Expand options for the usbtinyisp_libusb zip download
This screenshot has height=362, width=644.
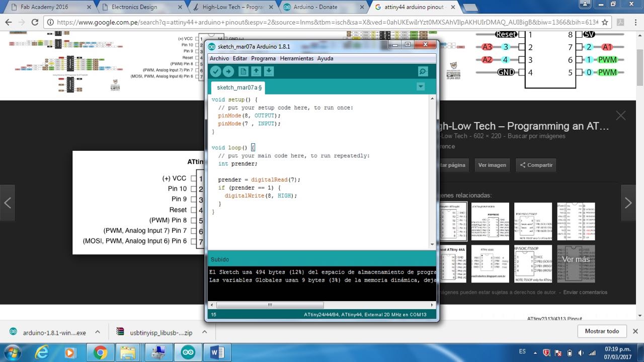(204, 332)
